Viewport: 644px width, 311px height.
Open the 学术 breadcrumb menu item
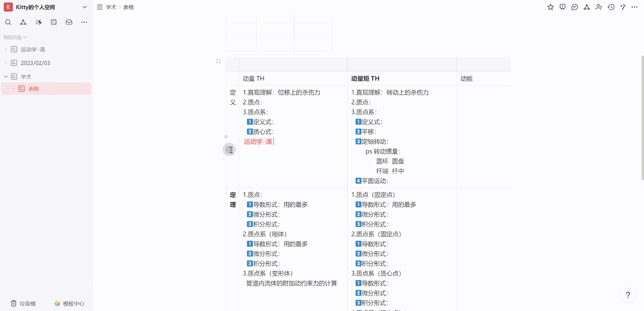click(111, 7)
